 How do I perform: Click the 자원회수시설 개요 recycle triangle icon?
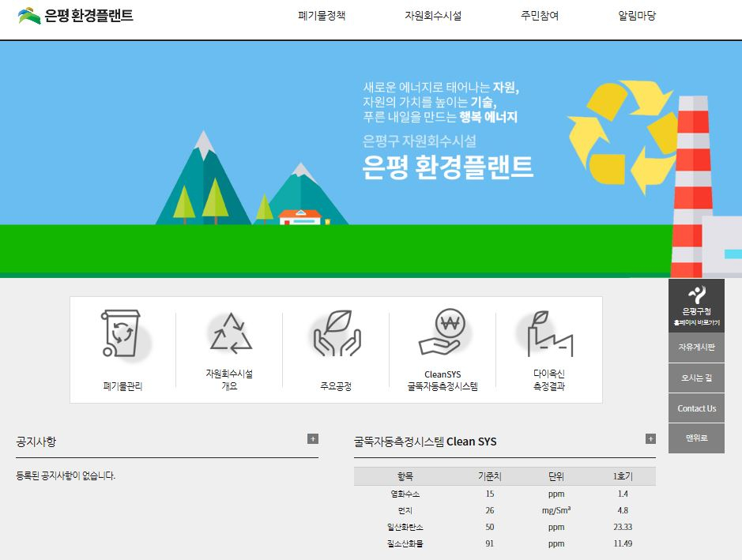pyautogui.click(x=231, y=333)
